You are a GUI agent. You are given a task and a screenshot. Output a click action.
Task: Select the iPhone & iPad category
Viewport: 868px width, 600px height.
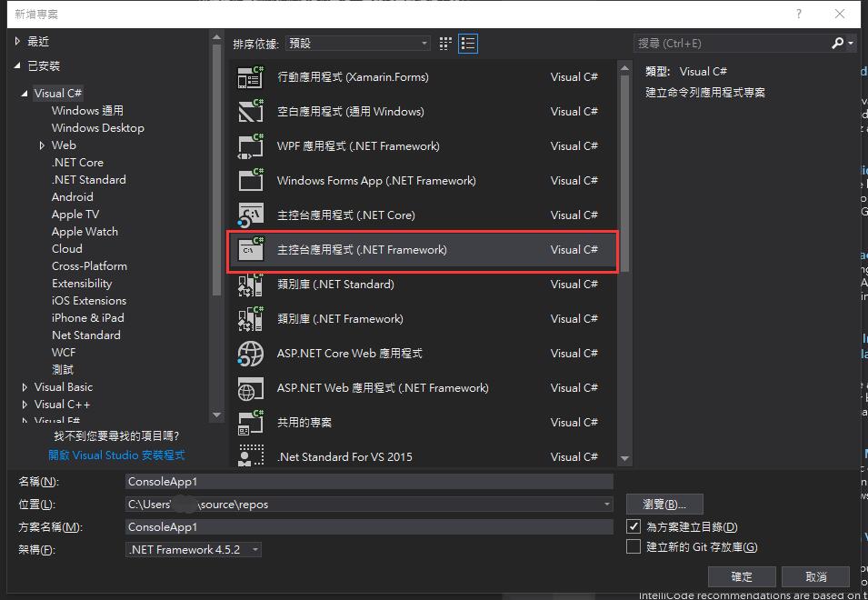(x=88, y=317)
